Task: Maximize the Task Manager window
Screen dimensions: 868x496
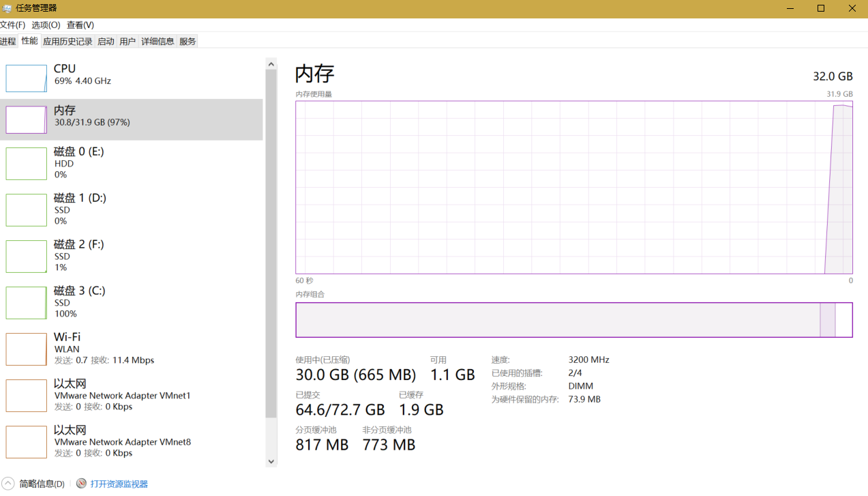Action: coord(821,9)
